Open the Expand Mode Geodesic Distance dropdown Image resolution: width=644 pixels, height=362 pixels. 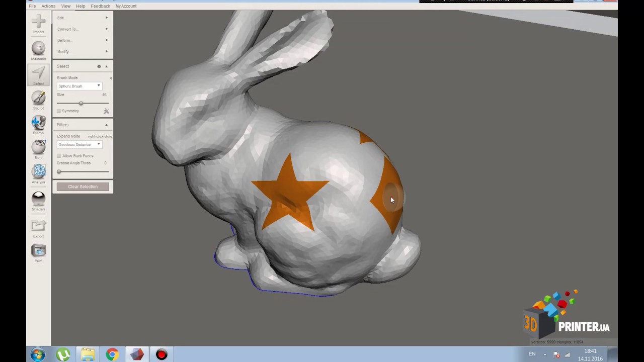click(x=79, y=144)
